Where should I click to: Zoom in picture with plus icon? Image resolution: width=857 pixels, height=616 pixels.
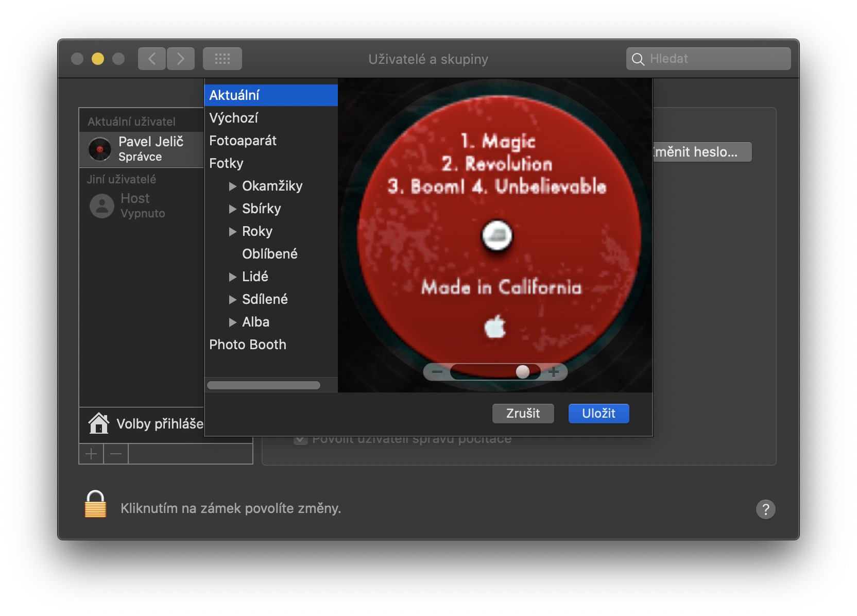(554, 372)
